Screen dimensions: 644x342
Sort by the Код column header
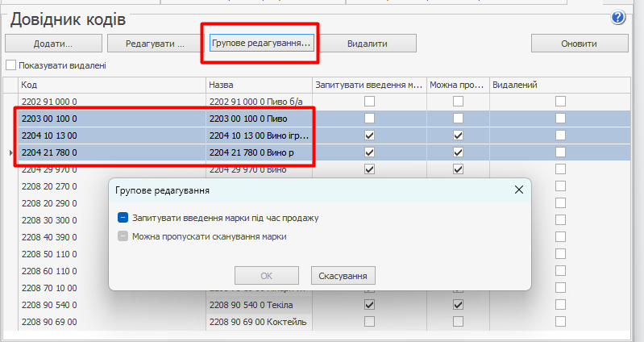coord(111,85)
